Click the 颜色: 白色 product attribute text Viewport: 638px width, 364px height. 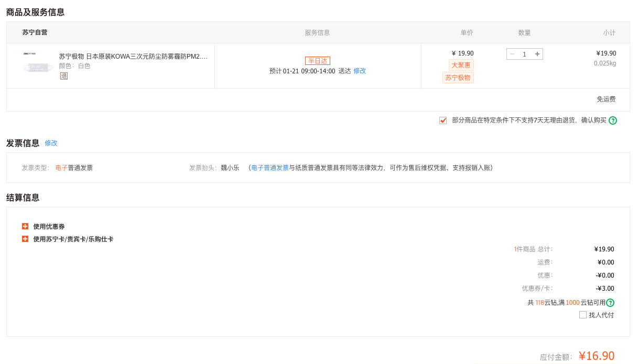click(74, 66)
